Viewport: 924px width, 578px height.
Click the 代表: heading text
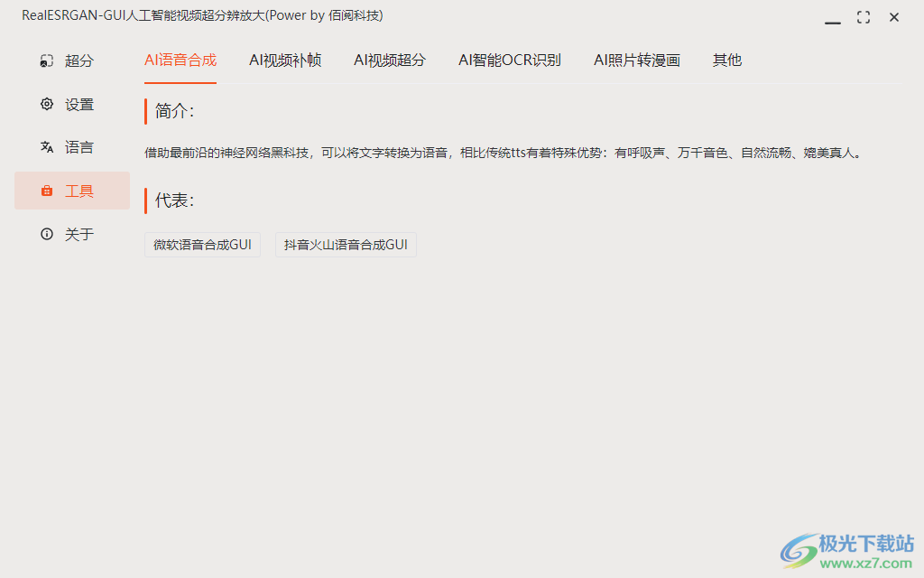tap(174, 200)
